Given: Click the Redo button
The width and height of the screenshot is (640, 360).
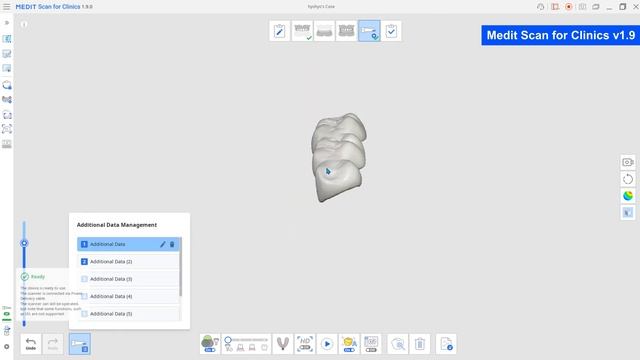Looking at the screenshot, I should pos(53,344).
